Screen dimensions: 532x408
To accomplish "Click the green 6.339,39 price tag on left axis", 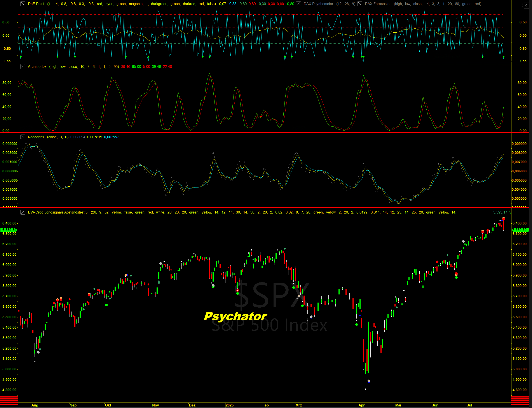I will pos(9,230).
